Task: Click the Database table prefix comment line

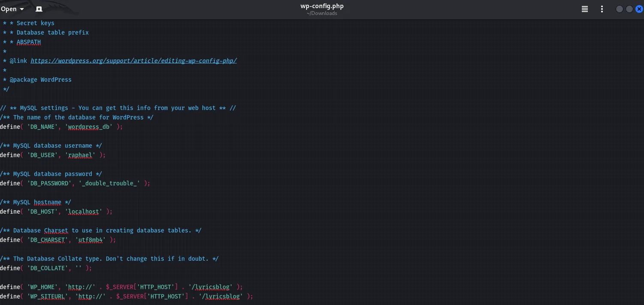Action: pyautogui.click(x=46, y=33)
